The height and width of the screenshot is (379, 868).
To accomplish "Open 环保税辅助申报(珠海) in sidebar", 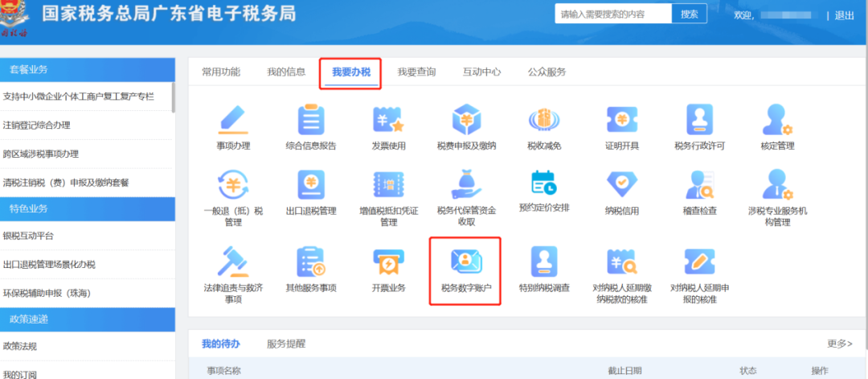I will 47,293.
